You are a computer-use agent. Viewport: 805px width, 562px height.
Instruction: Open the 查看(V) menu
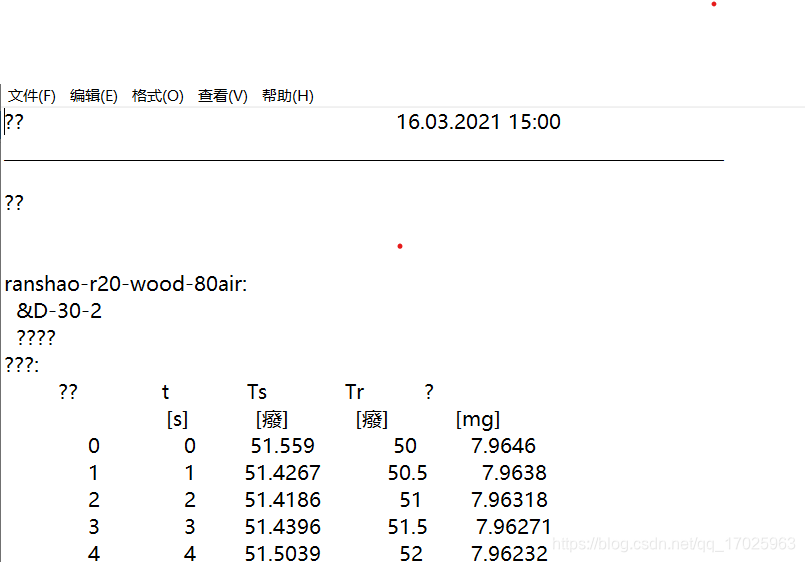pyautogui.click(x=223, y=96)
